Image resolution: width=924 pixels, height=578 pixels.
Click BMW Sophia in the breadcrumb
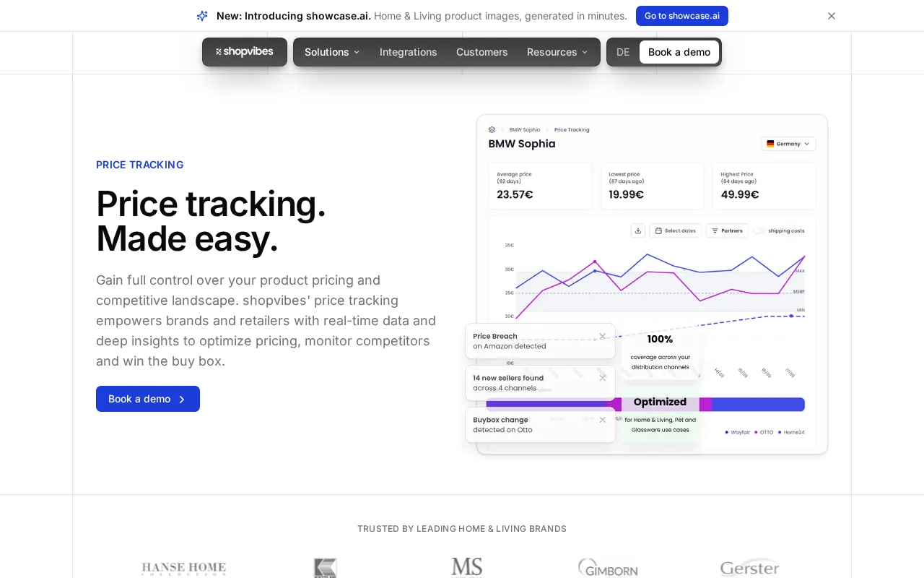[x=525, y=130]
